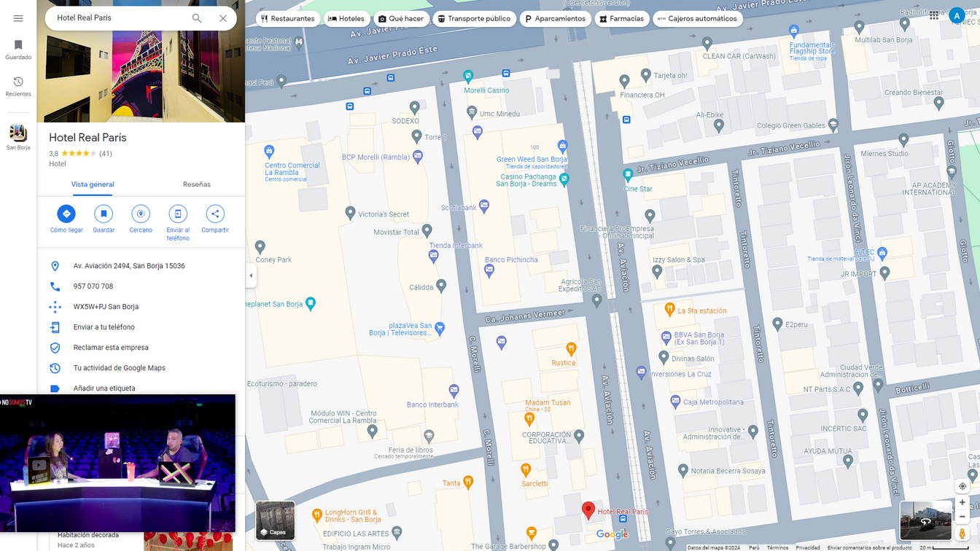
Task: Select the Farmacias chip
Action: pos(622,18)
